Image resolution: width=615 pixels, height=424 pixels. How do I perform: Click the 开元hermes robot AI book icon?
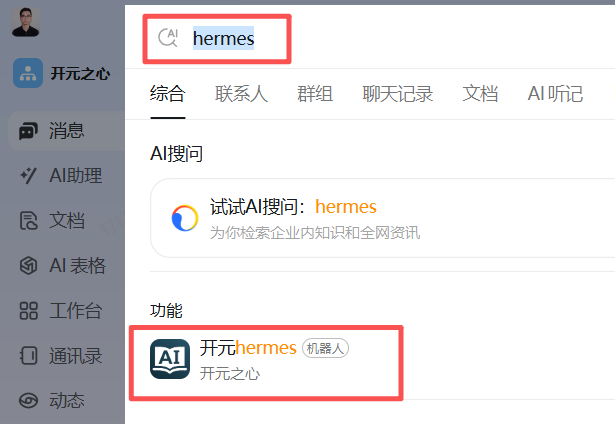[x=170, y=359]
